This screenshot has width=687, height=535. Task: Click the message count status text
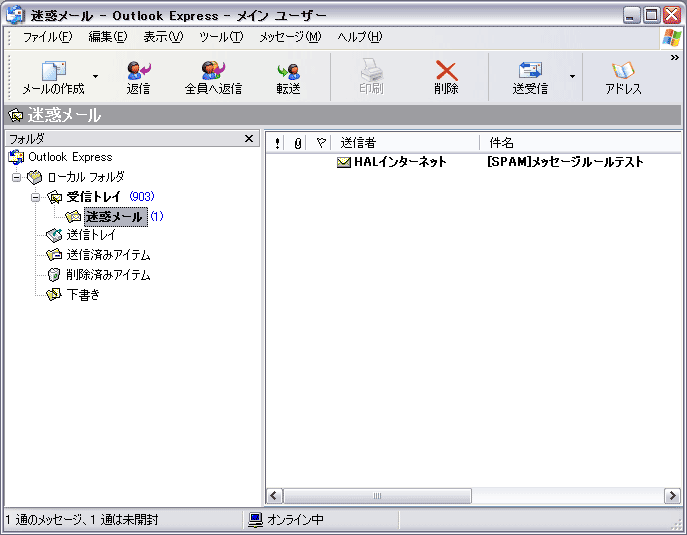coord(83,520)
